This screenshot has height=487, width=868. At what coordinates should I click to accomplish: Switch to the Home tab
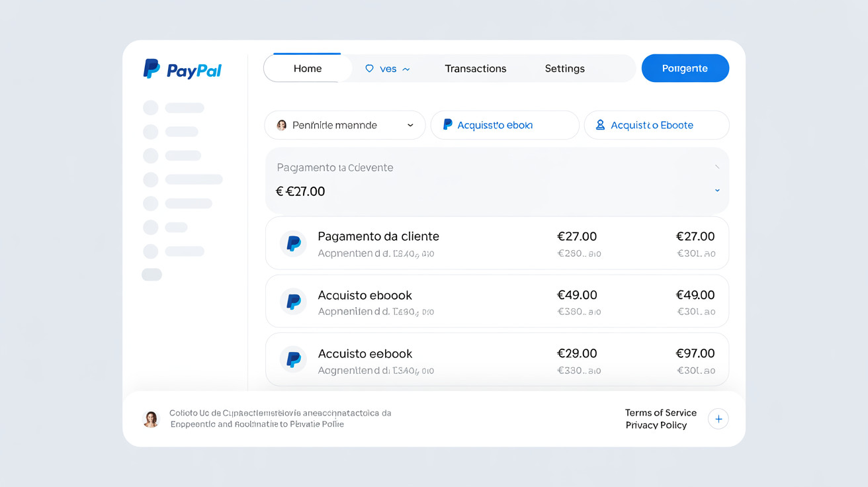coord(308,68)
